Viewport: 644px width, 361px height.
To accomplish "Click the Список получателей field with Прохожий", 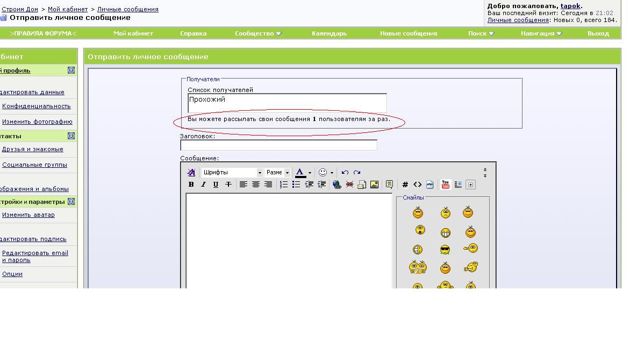I will pos(287,103).
